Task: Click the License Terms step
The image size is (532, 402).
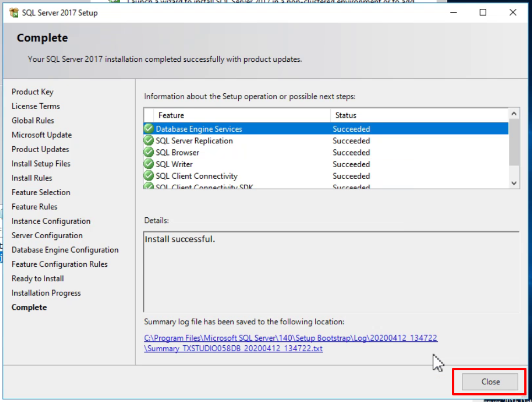Action: (36, 106)
